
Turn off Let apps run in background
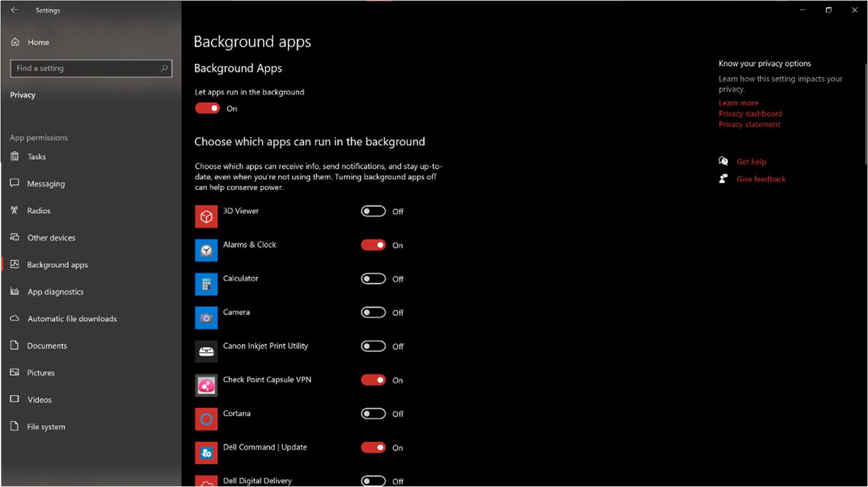pyautogui.click(x=208, y=108)
